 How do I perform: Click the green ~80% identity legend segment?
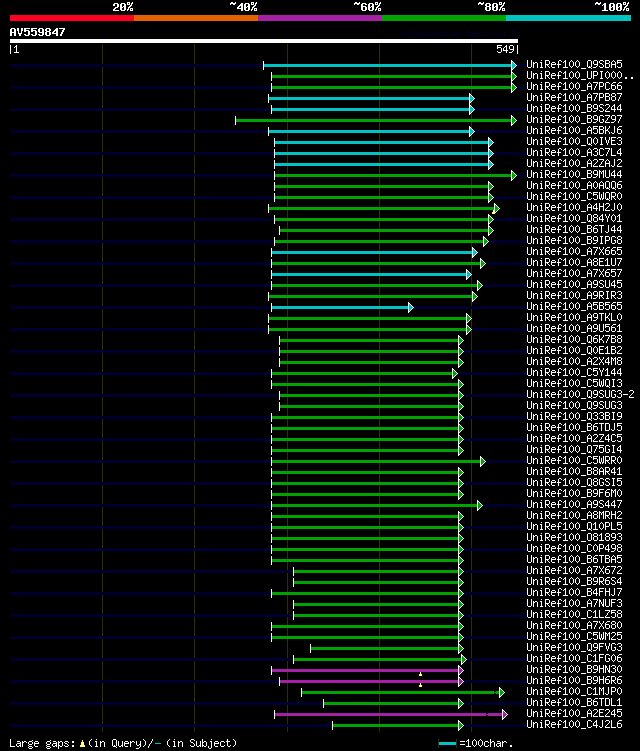pos(444,18)
